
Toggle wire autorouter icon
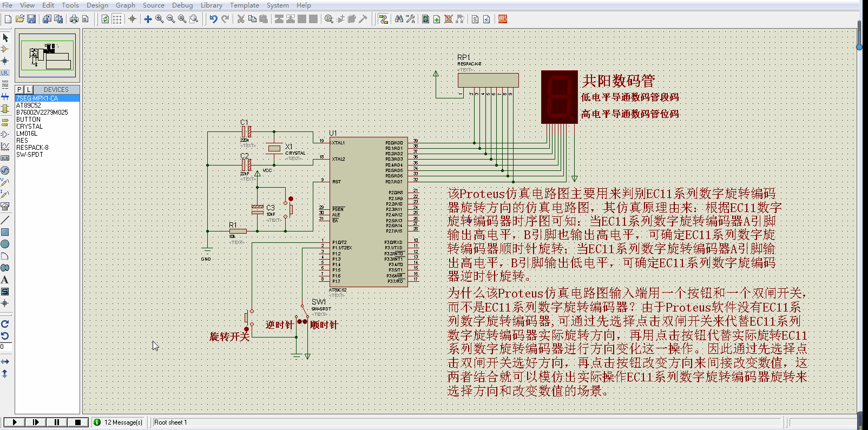[383, 19]
